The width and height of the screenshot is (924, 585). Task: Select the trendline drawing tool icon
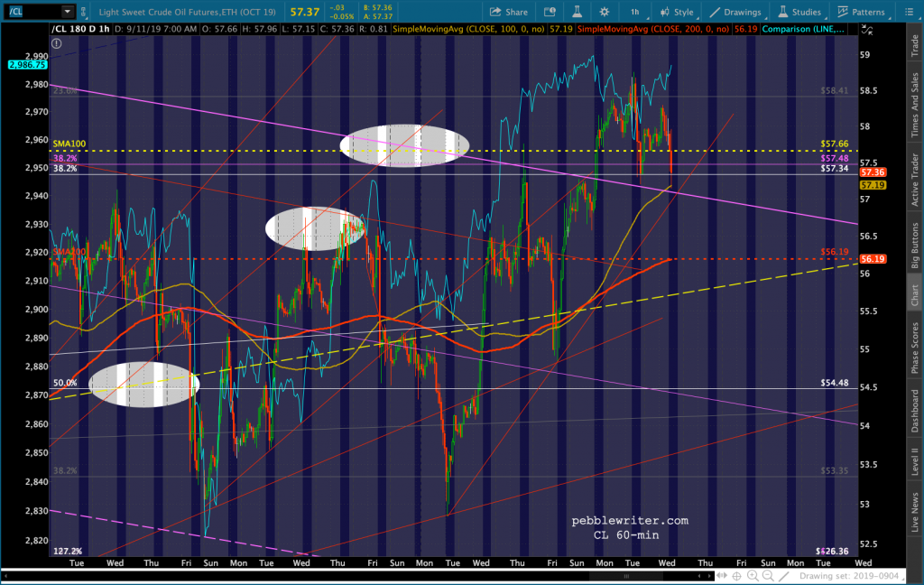[x=784, y=576]
